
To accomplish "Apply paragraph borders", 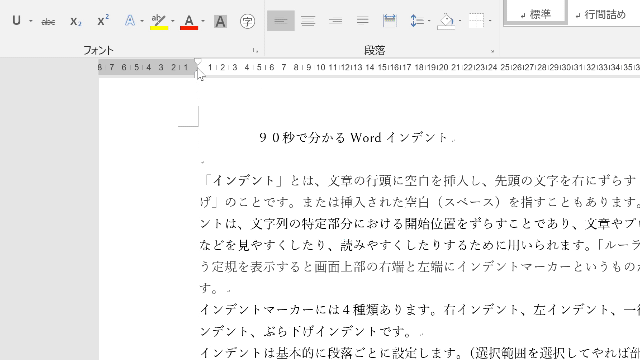I will (476, 20).
